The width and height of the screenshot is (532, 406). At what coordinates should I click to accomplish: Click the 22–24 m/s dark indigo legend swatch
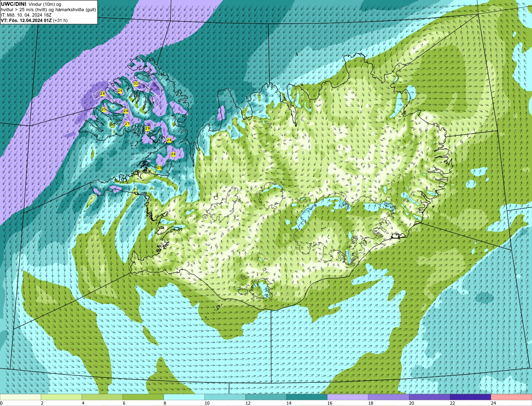[x=470, y=397]
